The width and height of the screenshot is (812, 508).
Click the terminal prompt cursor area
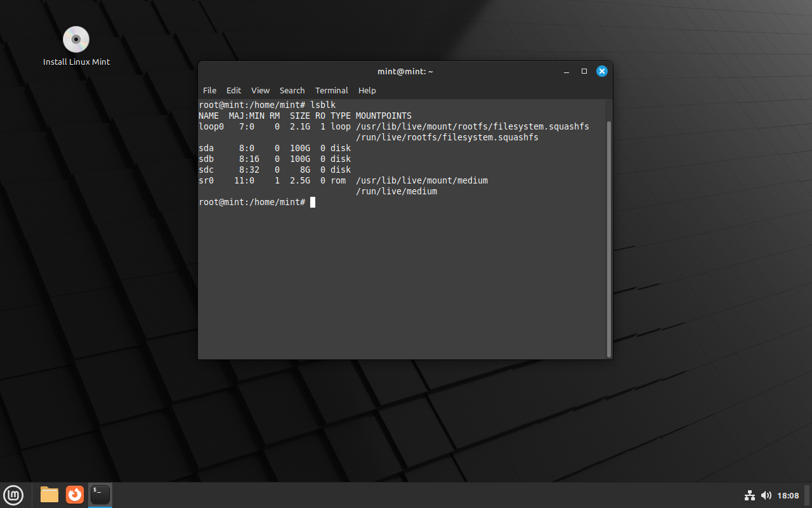(x=312, y=202)
